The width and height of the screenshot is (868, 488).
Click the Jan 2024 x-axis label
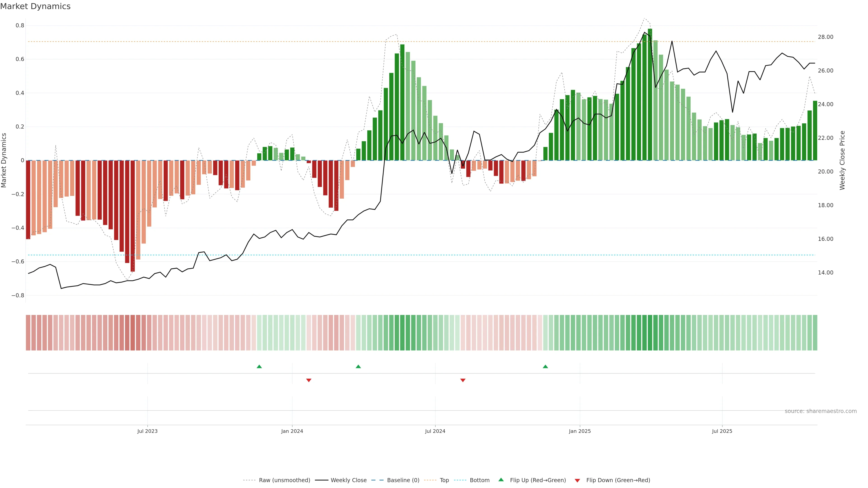[x=292, y=431]
